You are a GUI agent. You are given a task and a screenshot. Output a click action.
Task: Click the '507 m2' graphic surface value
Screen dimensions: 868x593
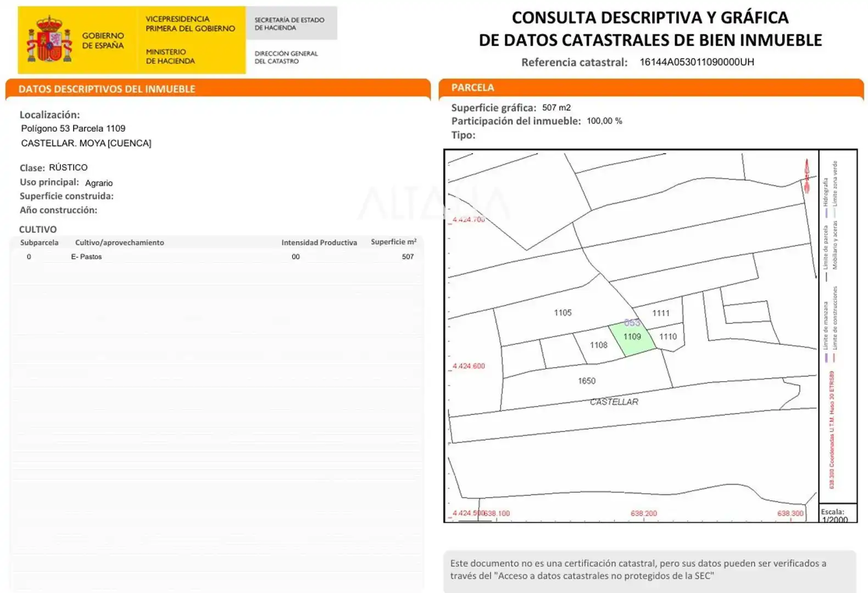(x=557, y=108)
